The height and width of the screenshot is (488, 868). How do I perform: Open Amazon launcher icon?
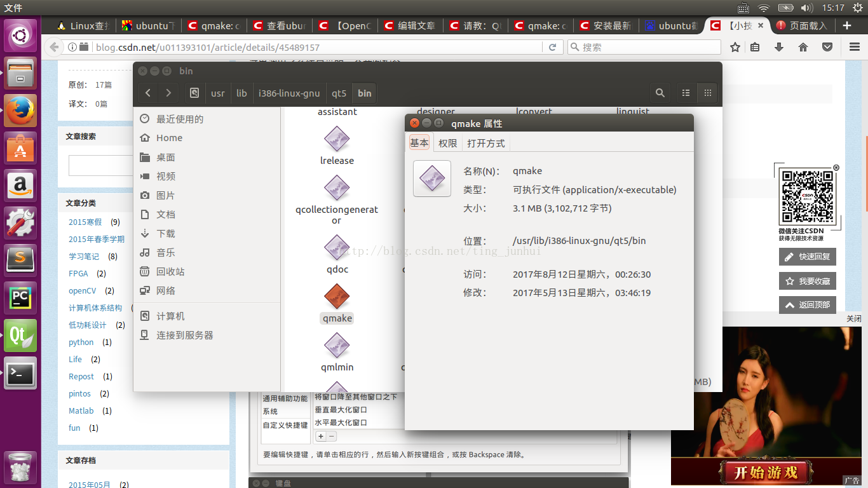[21, 186]
